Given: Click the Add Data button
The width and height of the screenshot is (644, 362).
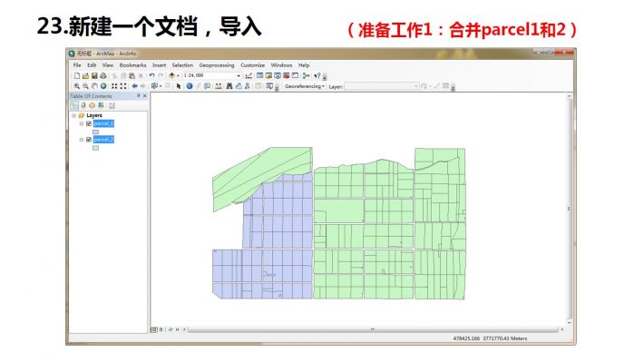Looking at the screenshot, I should pos(171,75).
